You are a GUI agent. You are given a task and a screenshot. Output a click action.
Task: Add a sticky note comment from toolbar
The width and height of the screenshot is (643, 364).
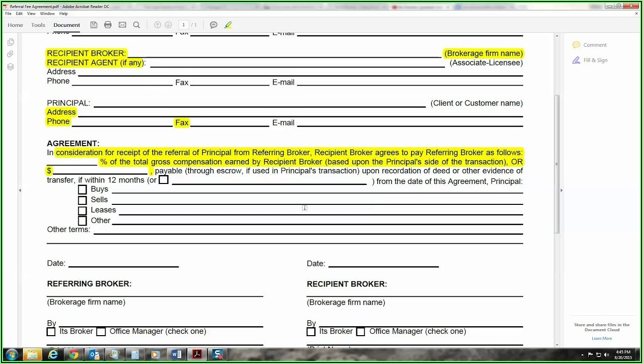pos(214,25)
